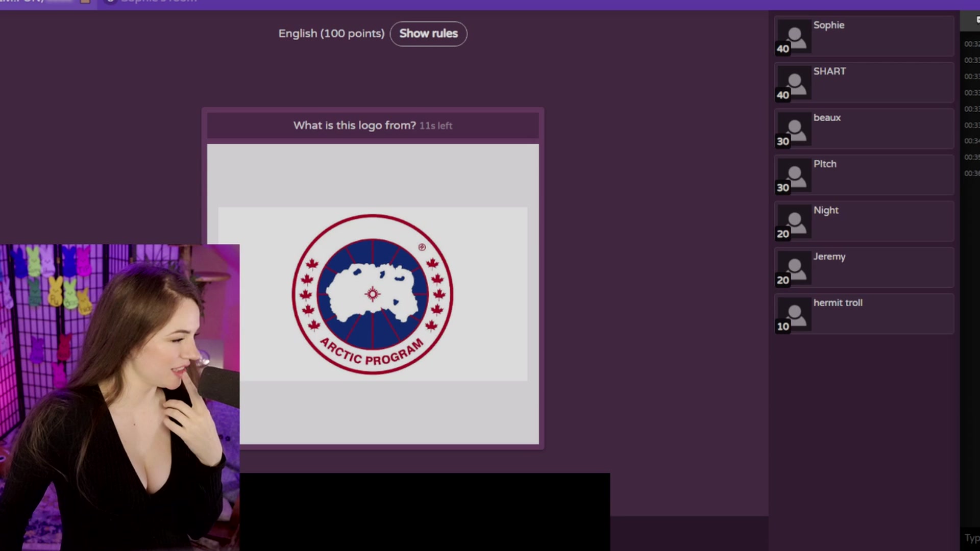The image size is (980, 551).
Task: Click the player name SHART
Action: click(829, 71)
